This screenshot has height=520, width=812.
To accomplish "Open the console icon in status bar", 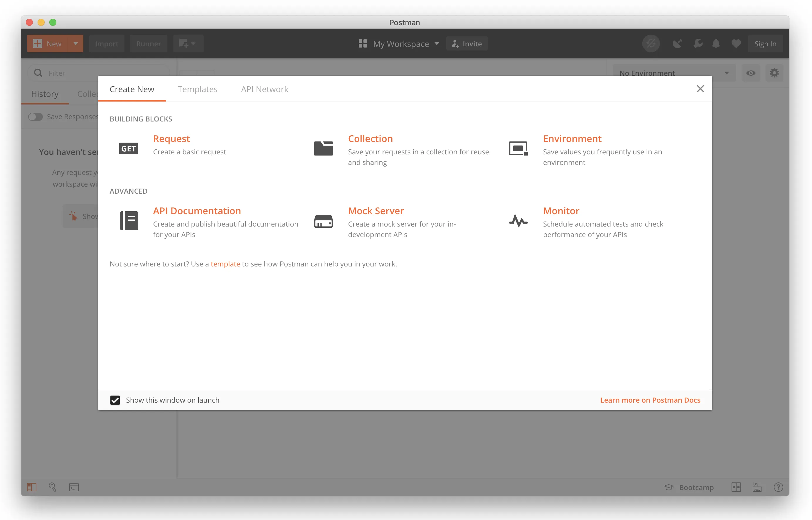I will pos(74,487).
